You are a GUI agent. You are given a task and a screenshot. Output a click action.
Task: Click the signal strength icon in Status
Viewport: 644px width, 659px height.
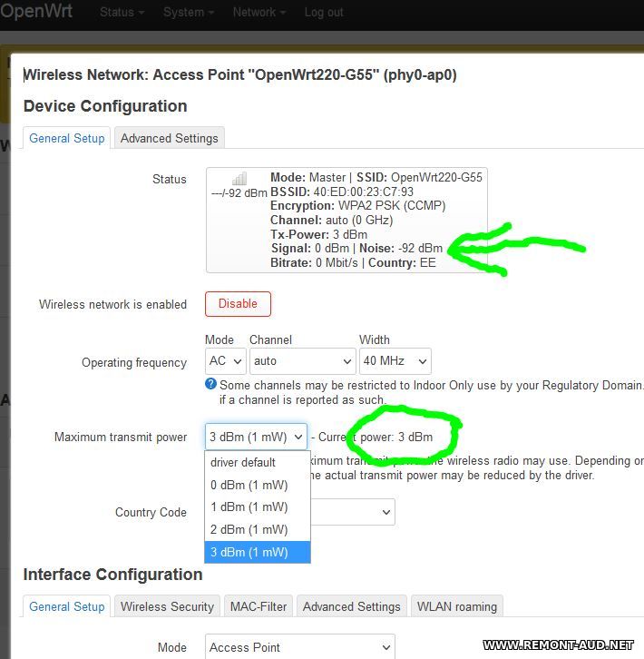tap(239, 180)
